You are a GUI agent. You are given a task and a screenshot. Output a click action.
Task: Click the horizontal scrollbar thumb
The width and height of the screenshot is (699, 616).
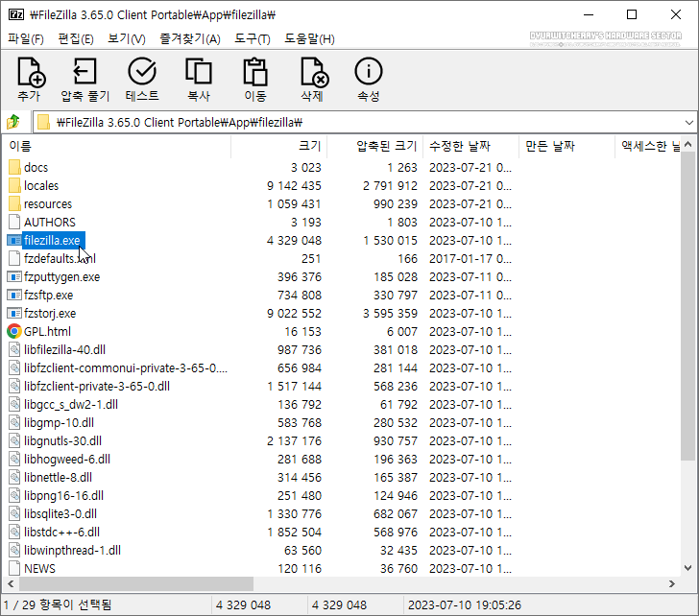point(136,584)
